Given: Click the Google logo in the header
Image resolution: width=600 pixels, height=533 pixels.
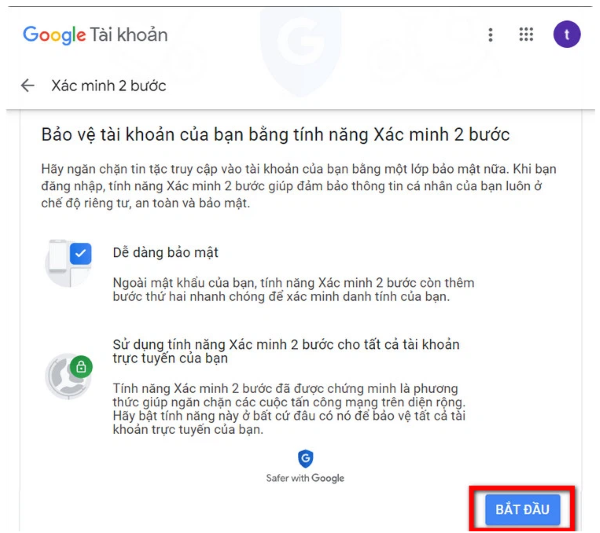Looking at the screenshot, I should click(54, 35).
